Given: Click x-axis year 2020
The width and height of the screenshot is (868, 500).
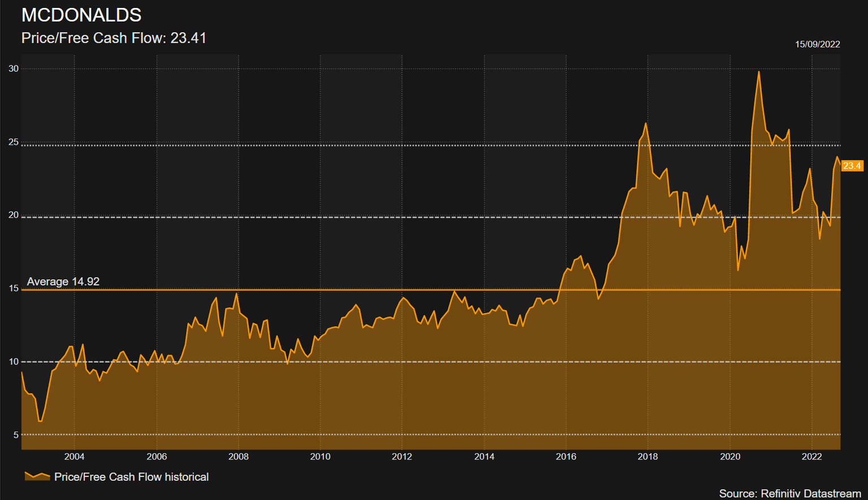Looking at the screenshot, I should pyautogui.click(x=730, y=456).
